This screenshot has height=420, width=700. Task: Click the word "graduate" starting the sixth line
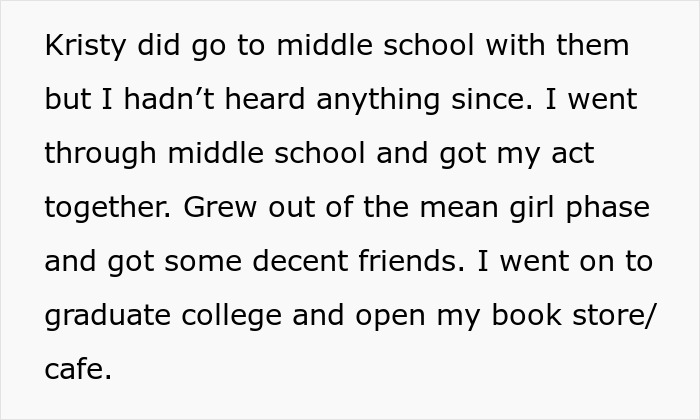point(110,317)
